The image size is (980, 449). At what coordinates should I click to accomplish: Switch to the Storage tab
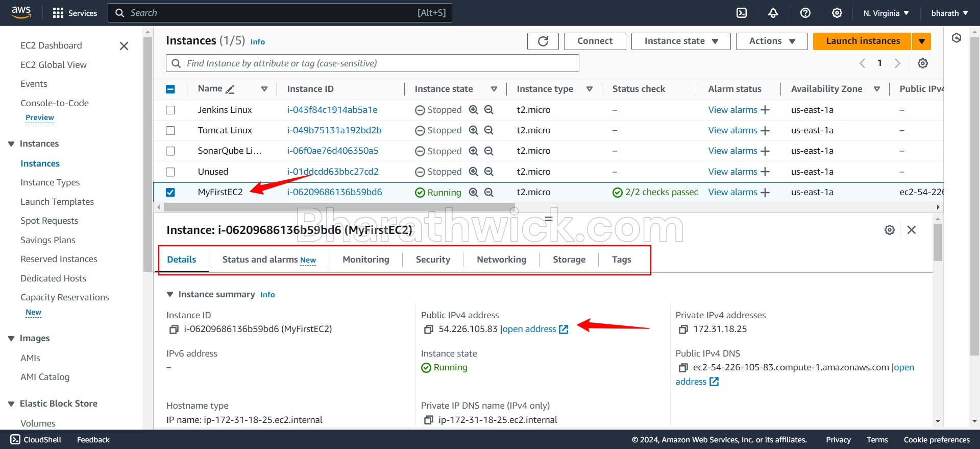[x=569, y=259]
